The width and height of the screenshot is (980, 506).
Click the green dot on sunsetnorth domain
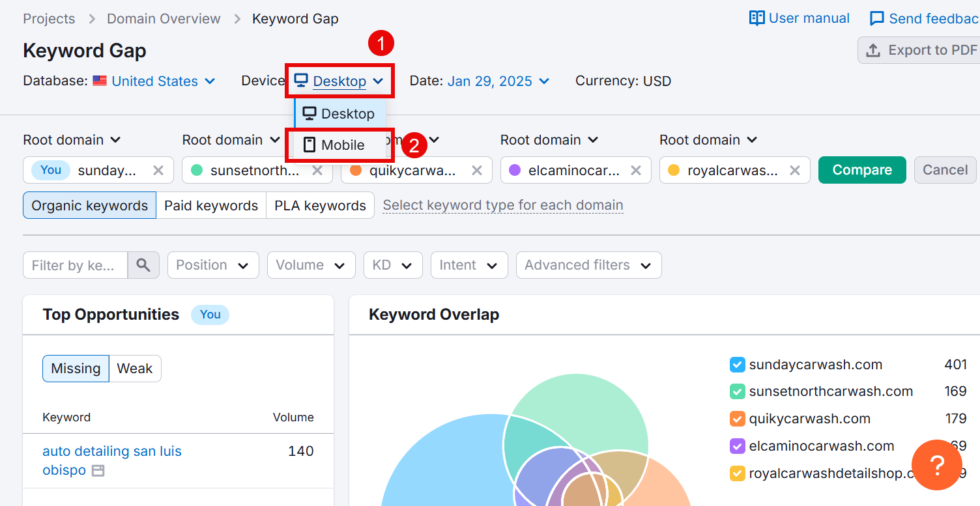pos(197,170)
